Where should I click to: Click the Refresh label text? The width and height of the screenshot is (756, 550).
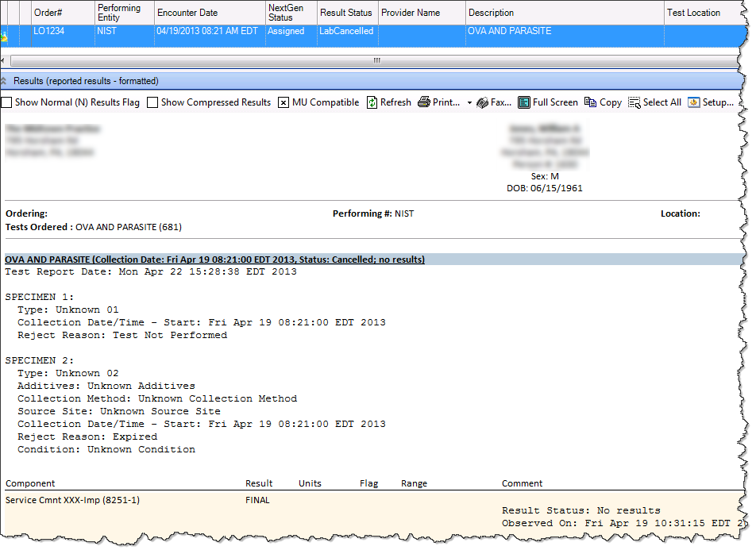pos(395,102)
